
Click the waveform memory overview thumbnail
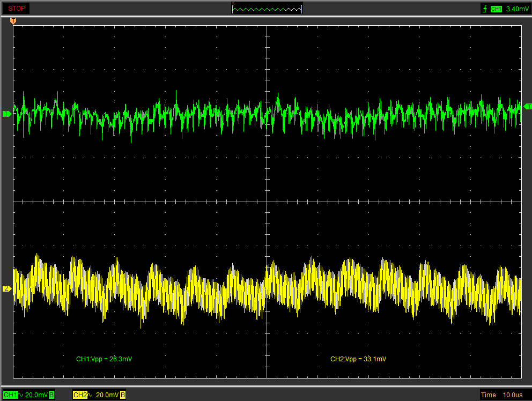point(267,8)
